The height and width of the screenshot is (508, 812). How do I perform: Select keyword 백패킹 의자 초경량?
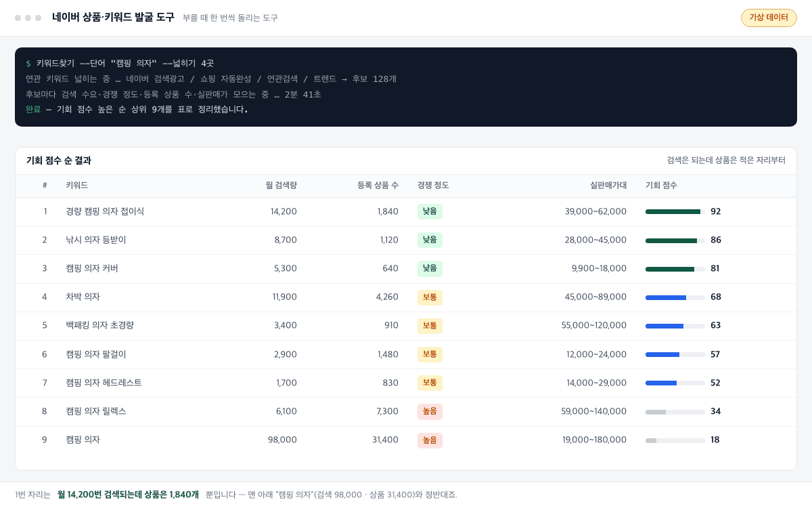[x=99, y=325]
